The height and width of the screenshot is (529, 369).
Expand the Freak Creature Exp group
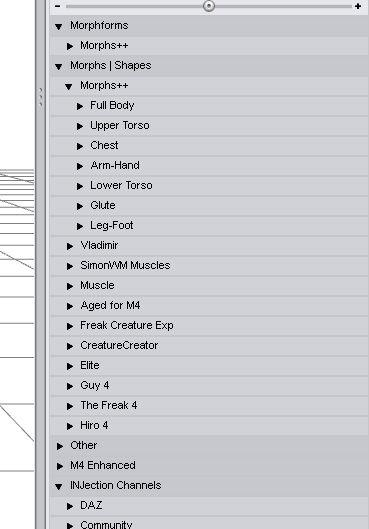click(x=70, y=326)
